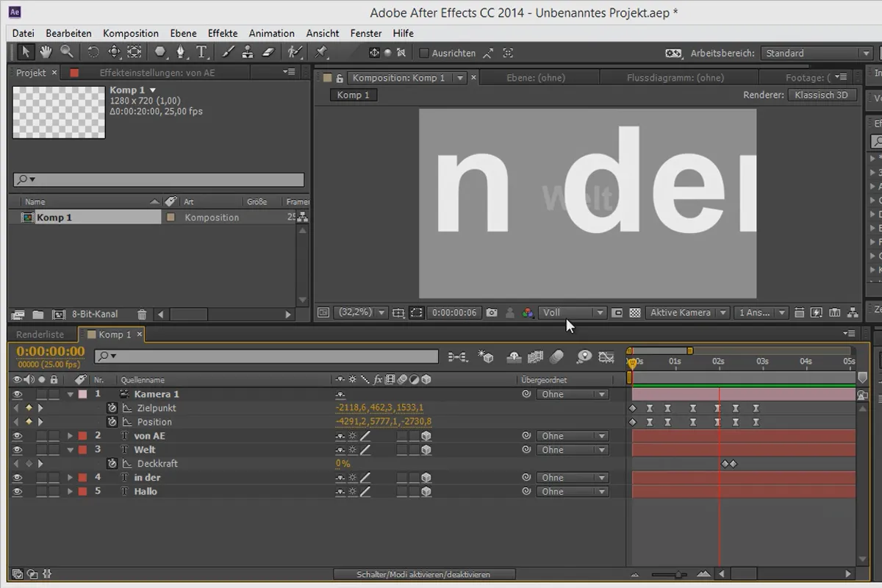Open composition mini-flowchart in timeline
This screenshot has width=882, height=588.
click(x=457, y=356)
